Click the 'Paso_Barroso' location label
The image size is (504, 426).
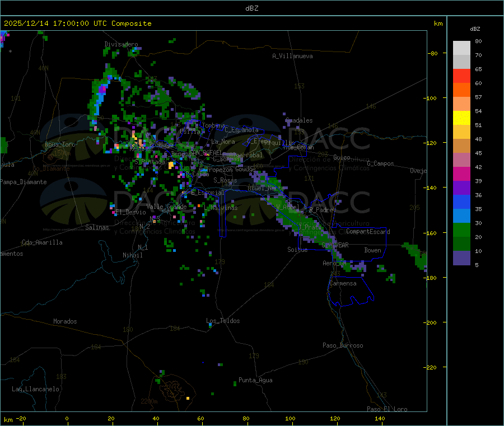[x=343, y=345]
